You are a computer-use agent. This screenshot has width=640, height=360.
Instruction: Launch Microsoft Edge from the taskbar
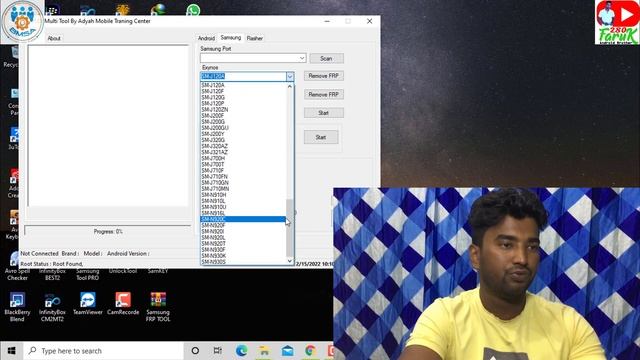(x=241, y=351)
